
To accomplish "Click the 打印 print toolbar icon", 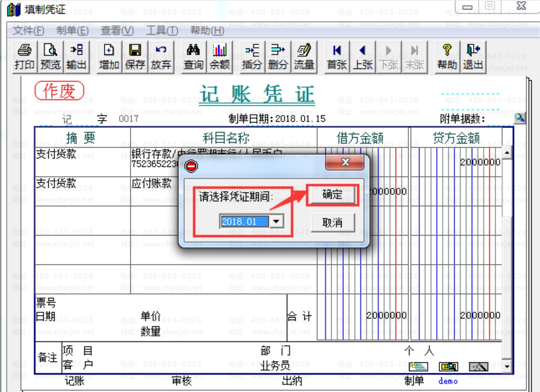I will pos(24,57).
